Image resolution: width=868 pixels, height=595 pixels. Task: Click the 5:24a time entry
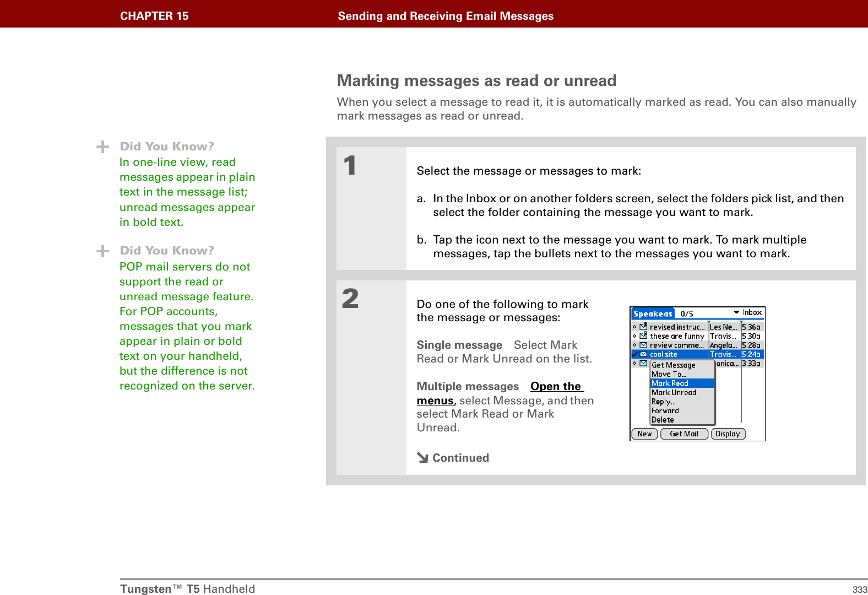click(751, 355)
